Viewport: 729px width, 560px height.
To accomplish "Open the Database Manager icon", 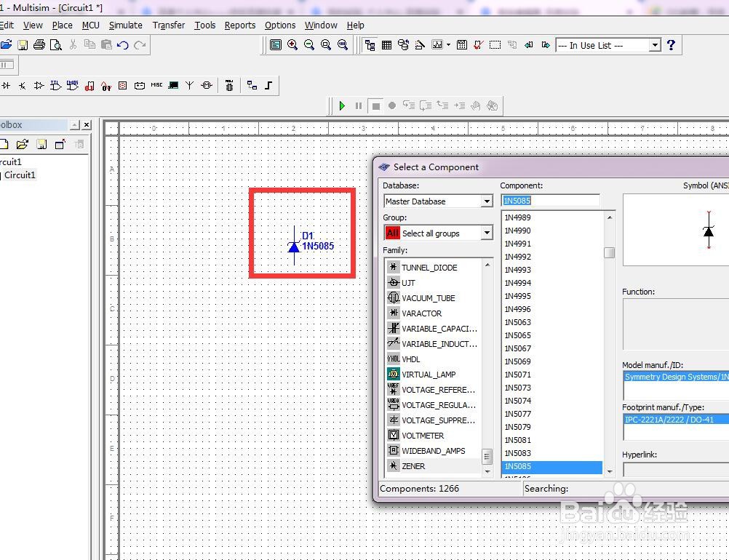I will pos(404,45).
